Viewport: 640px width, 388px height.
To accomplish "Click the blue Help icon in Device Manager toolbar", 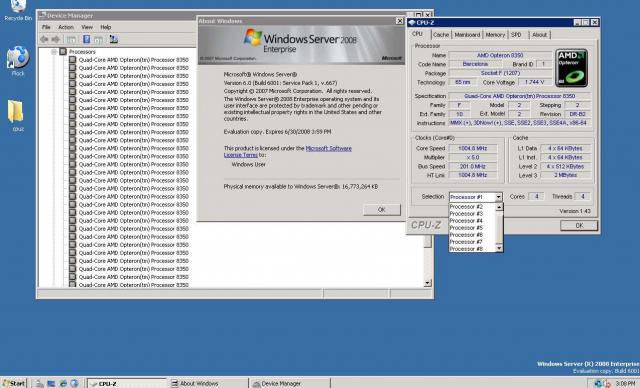I will click(87, 39).
